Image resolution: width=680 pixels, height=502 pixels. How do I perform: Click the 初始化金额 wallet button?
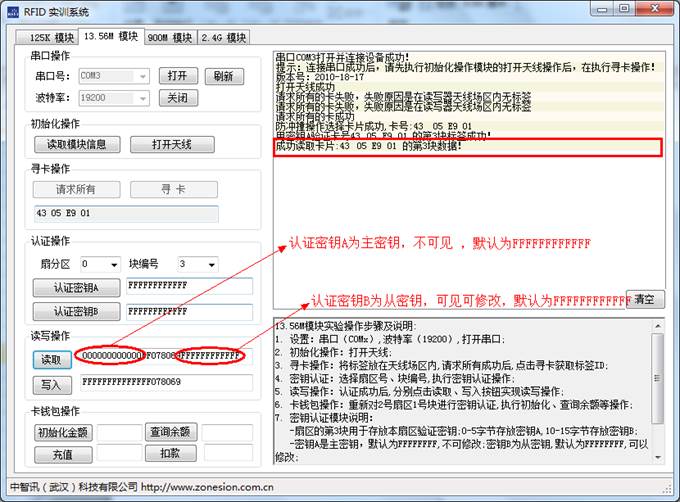pyautogui.click(x=62, y=432)
